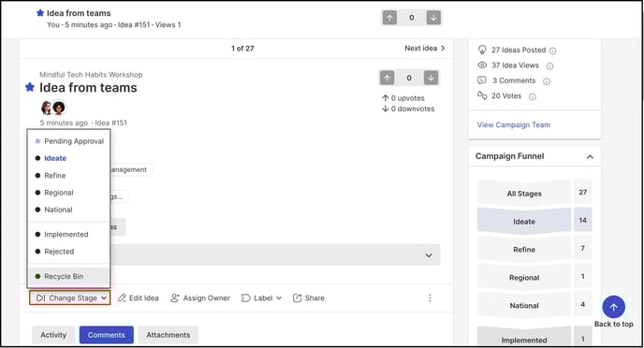Open the View Campaign Team link
Screen dimensions: 644x348
coord(513,124)
